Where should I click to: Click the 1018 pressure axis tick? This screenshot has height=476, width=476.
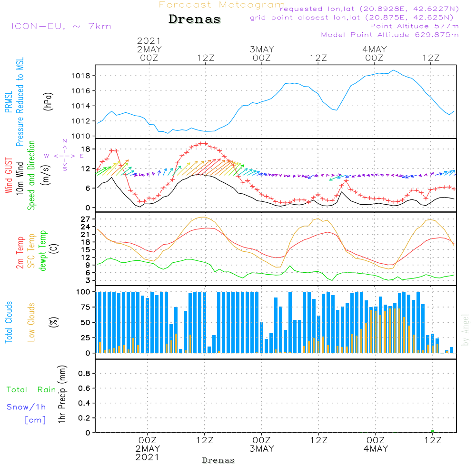(x=81, y=76)
